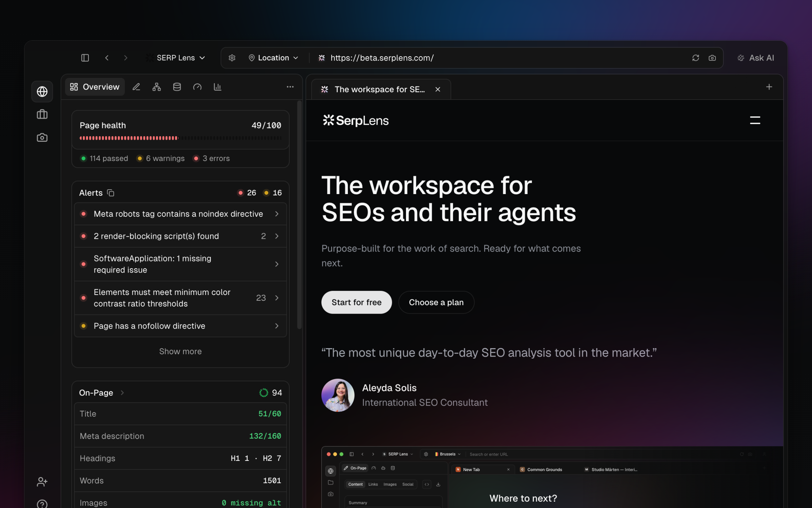Image resolution: width=812 pixels, height=508 pixels.
Task: Open the help question mark icon
Action: click(x=42, y=504)
